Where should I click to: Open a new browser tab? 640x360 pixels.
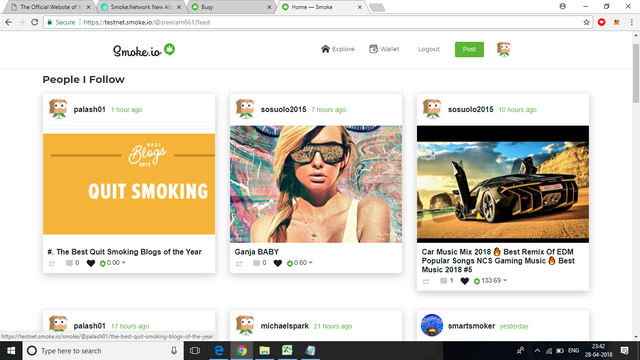(377, 7)
